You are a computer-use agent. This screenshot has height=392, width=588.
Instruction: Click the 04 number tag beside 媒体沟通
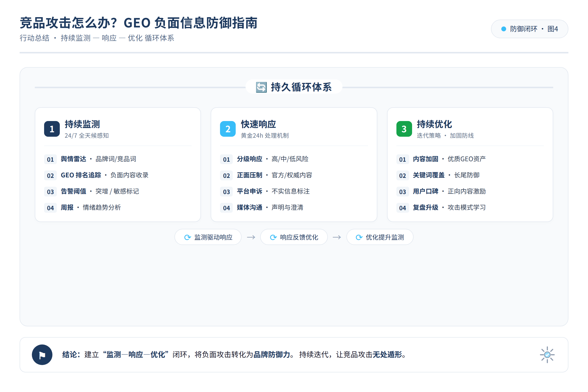(226, 208)
